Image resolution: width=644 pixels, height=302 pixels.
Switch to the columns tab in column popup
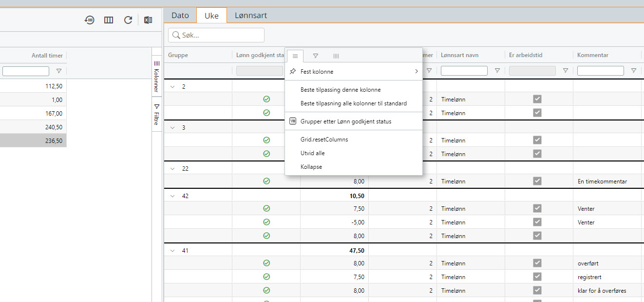click(336, 56)
